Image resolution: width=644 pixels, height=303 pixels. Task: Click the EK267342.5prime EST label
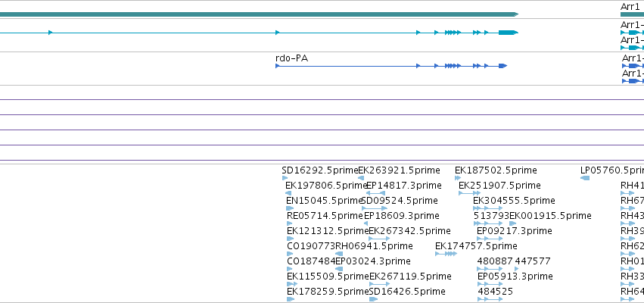(409, 230)
